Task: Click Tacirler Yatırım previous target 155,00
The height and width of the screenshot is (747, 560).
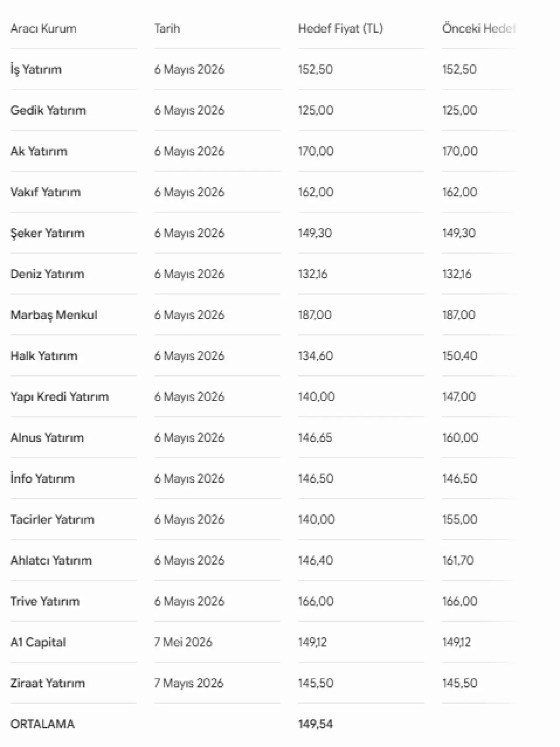Action: [460, 520]
